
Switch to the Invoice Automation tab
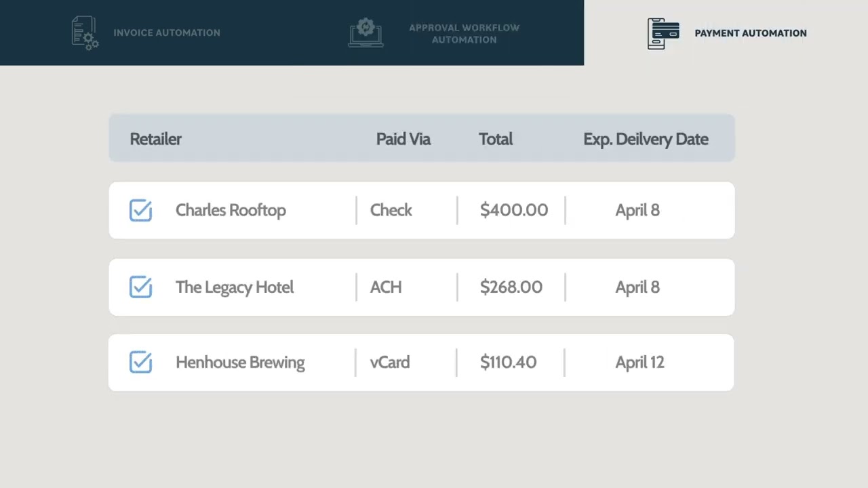click(167, 33)
